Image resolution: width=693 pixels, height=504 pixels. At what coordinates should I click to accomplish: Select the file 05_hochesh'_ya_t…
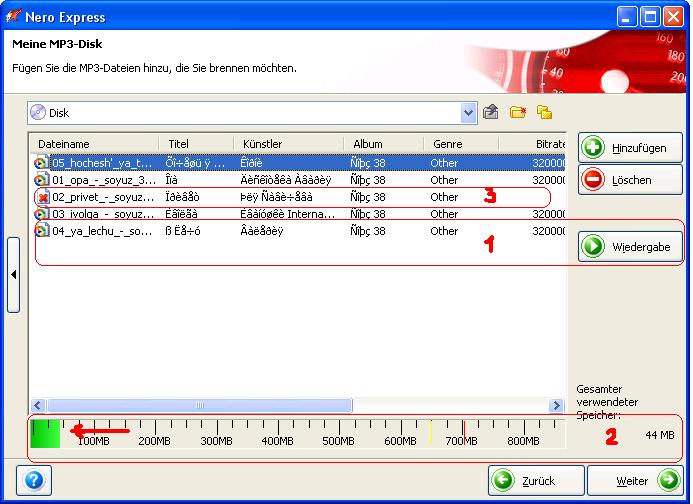tap(102, 163)
